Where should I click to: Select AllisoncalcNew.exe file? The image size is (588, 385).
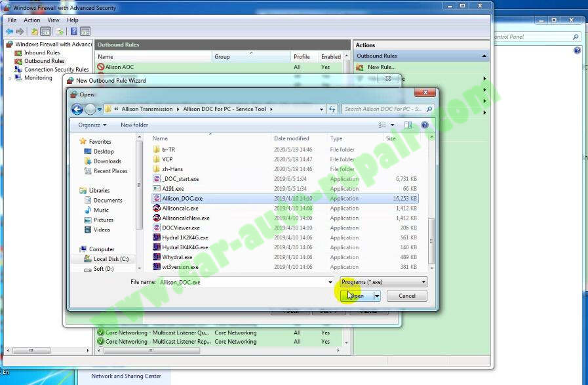[186, 218]
